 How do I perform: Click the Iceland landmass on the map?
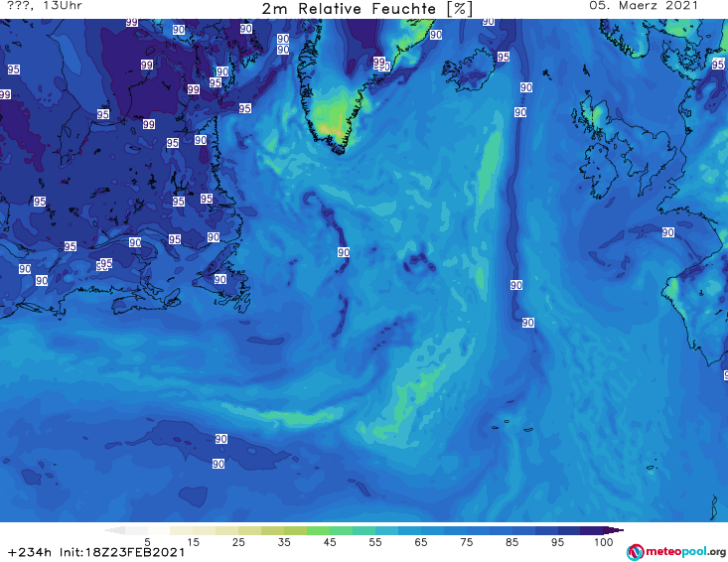tap(469, 70)
